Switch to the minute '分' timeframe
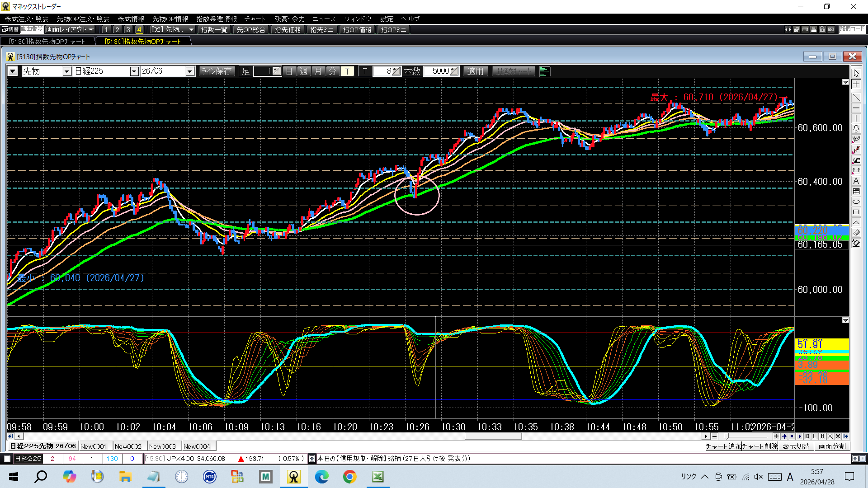868x488 pixels. pos(333,71)
